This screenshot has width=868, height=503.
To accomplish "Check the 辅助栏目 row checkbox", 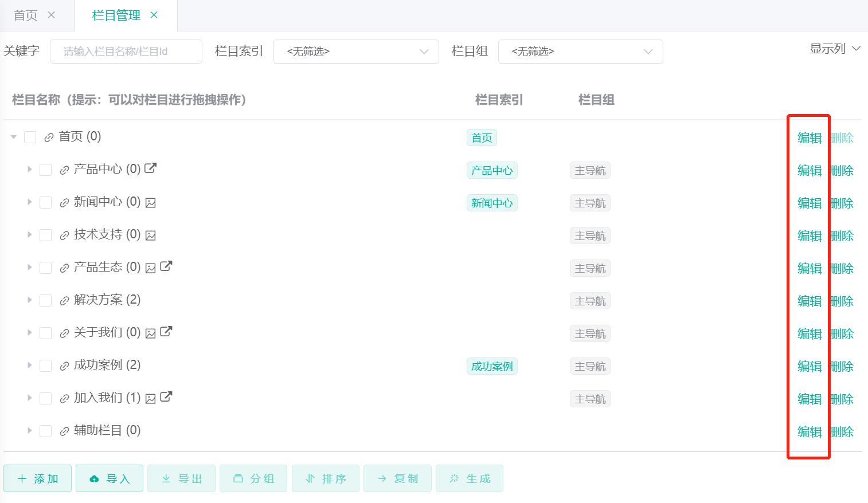I will 46,431.
